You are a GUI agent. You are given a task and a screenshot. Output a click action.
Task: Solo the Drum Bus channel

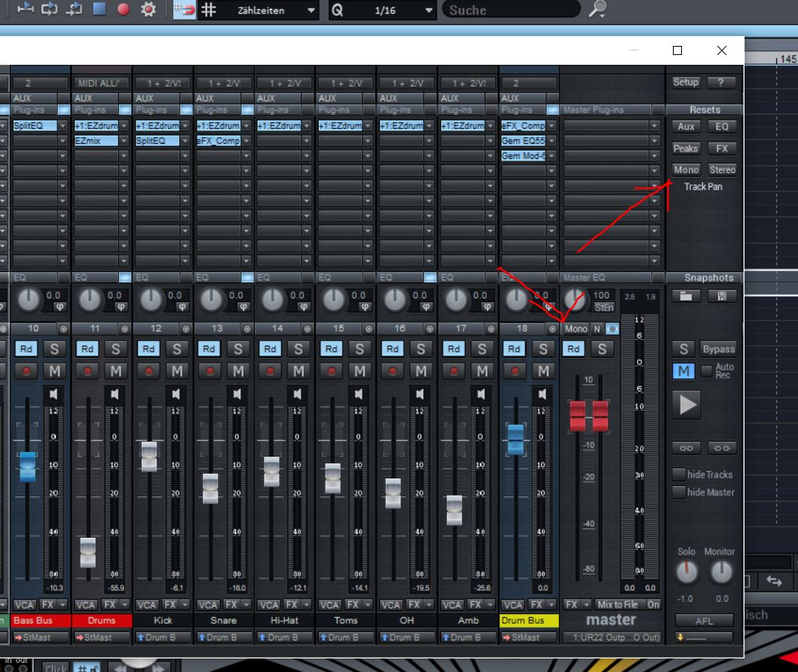coord(543,349)
